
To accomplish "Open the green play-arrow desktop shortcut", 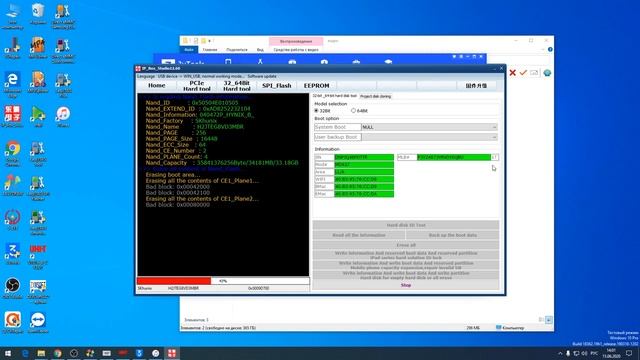I will (38, 117).
